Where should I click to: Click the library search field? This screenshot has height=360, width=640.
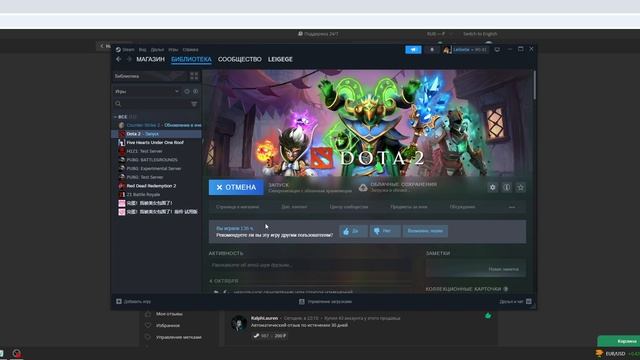(x=152, y=104)
